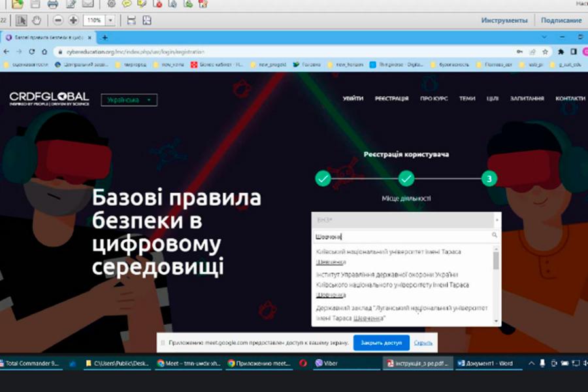This screenshot has height=392, width=588.
Task: Click the search magnifier in dropdown field
Action: tap(494, 235)
